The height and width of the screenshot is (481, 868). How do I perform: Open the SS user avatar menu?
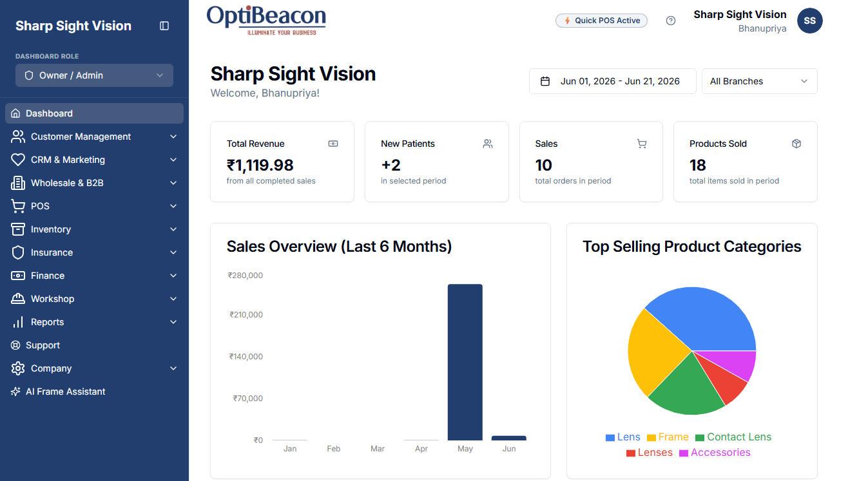810,21
